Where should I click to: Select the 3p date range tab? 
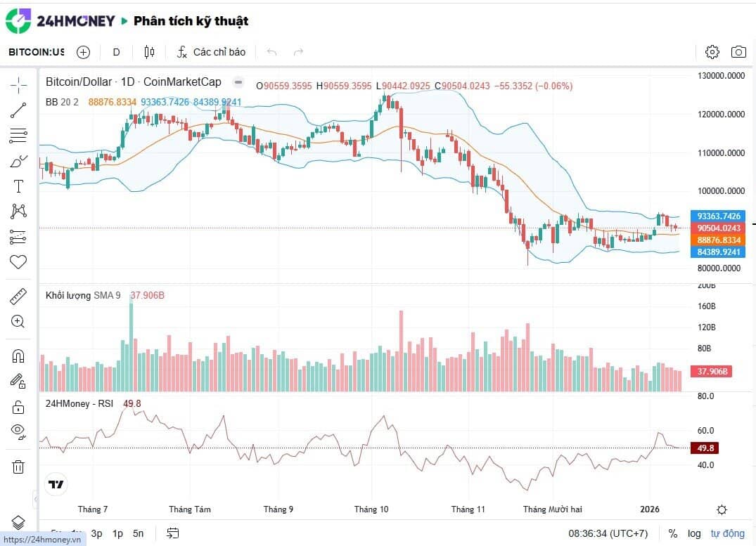[97, 533]
